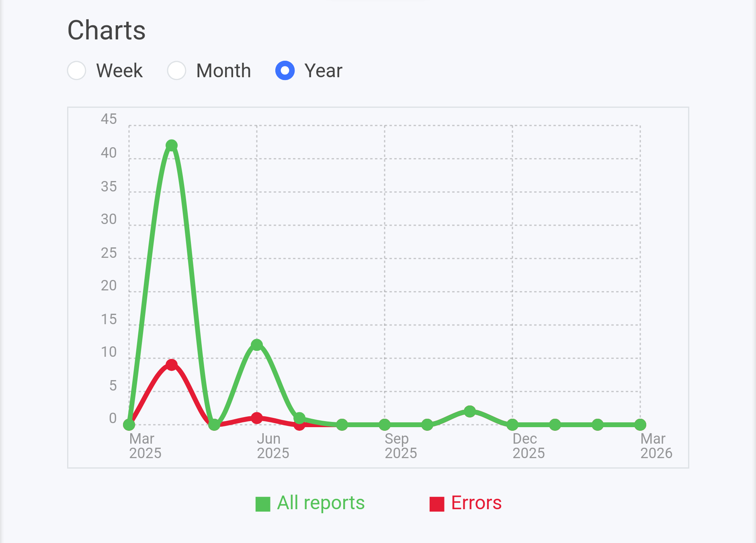Screen dimensions: 756x543
Task: Select the red error peak data point
Action: (172, 364)
